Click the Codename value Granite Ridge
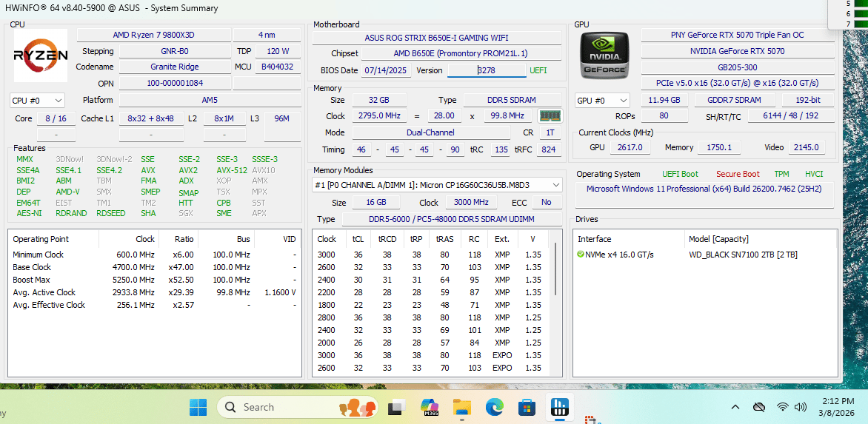 (x=175, y=67)
